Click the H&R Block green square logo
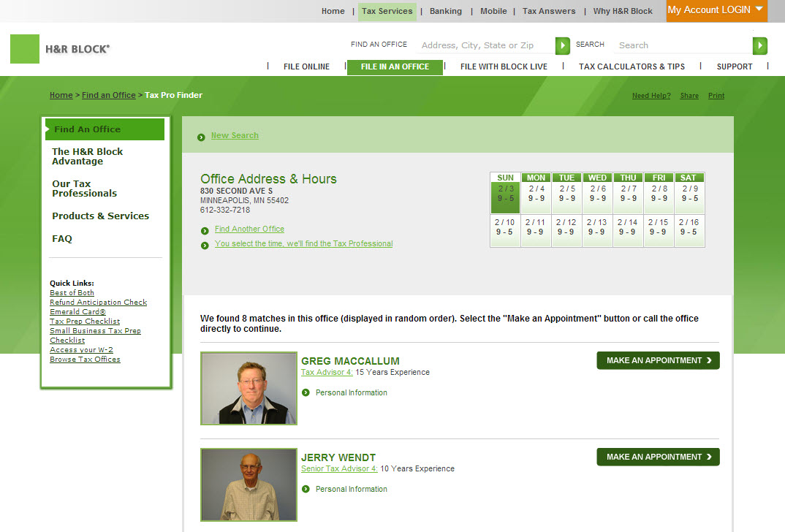 25,48
